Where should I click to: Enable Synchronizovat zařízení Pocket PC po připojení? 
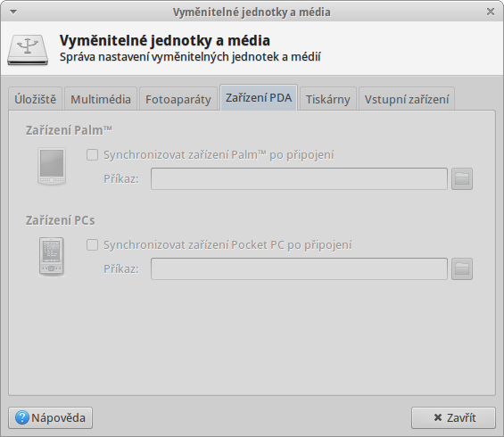click(92, 245)
